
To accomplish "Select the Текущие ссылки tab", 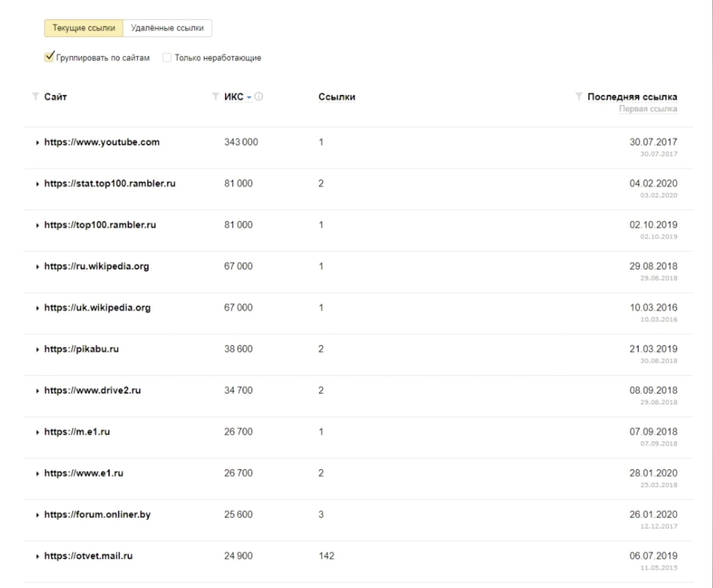I will pos(83,28).
